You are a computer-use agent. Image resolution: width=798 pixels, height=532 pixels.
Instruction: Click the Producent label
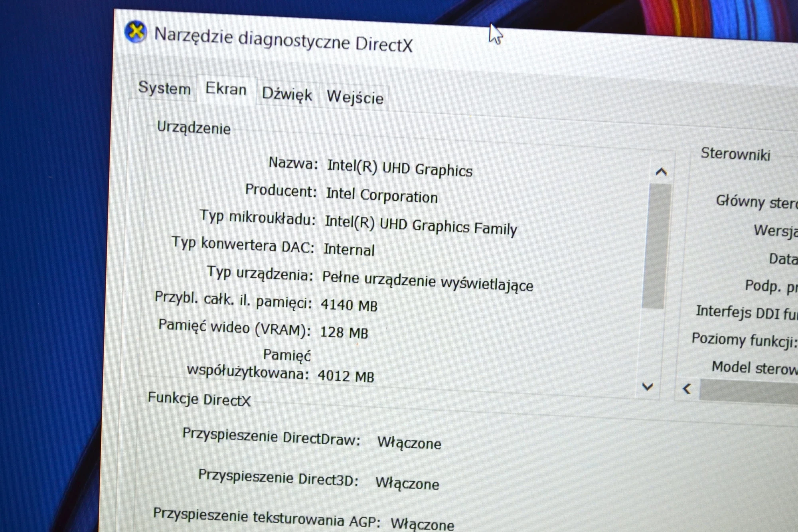pyautogui.click(x=281, y=190)
